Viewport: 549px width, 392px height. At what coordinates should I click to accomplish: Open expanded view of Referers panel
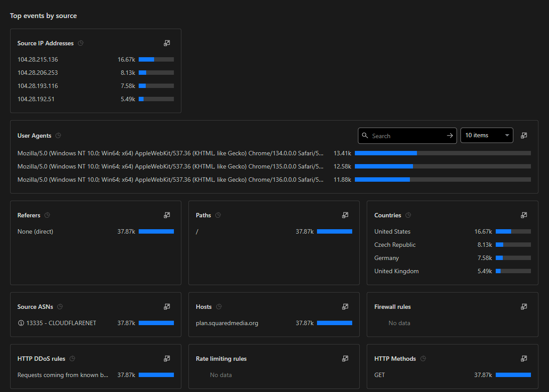point(167,215)
